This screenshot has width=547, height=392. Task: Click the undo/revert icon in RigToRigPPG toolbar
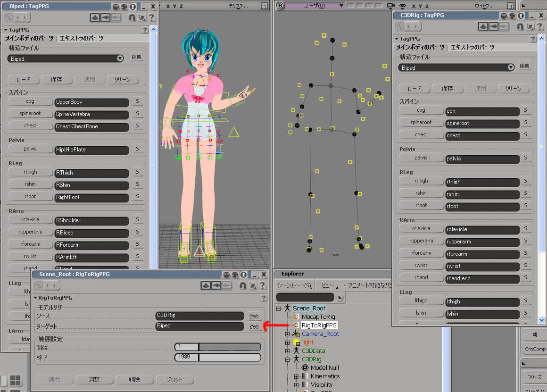242,285
